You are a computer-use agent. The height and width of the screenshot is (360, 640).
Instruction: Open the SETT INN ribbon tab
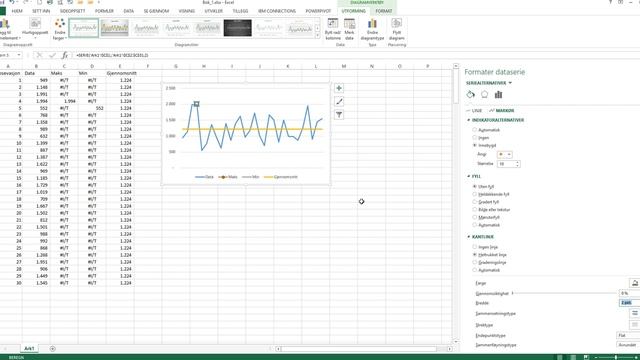click(41, 11)
